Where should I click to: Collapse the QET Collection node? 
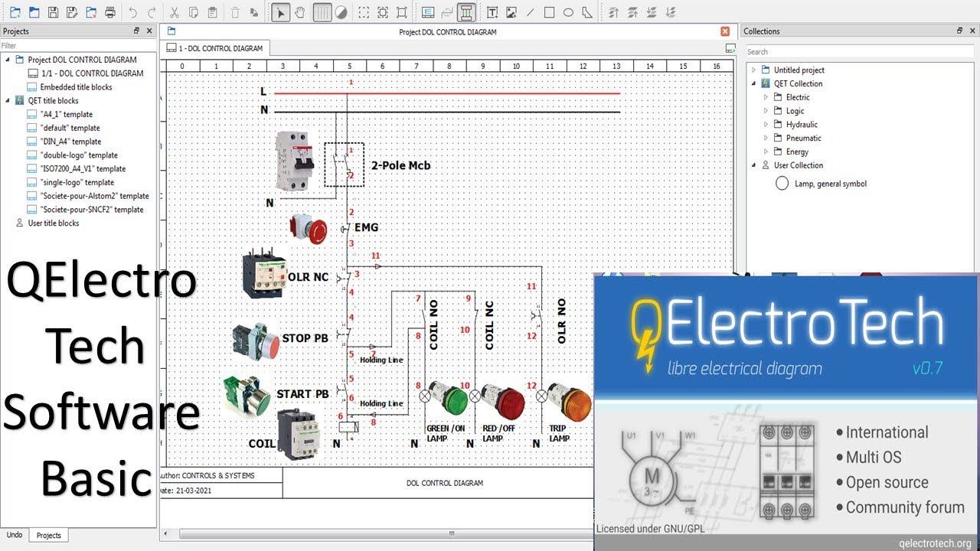tap(753, 83)
